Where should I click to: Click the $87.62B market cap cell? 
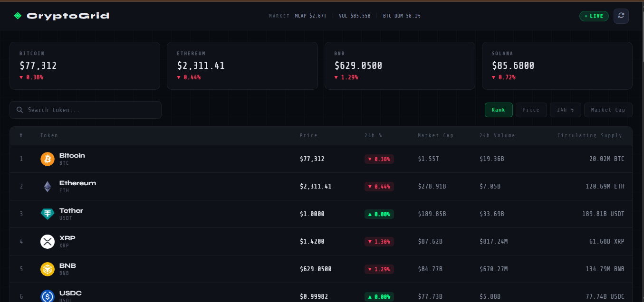click(430, 242)
